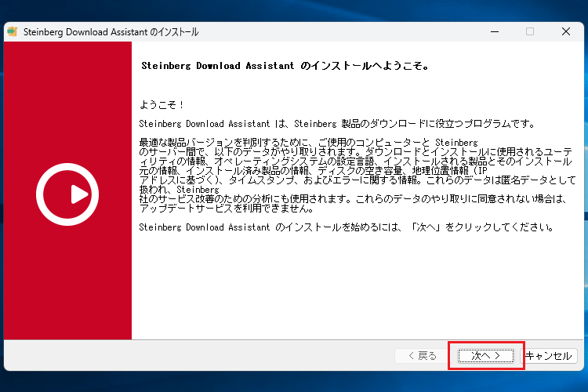
Task: Click the greyed-out maximize button
Action: click(530, 32)
